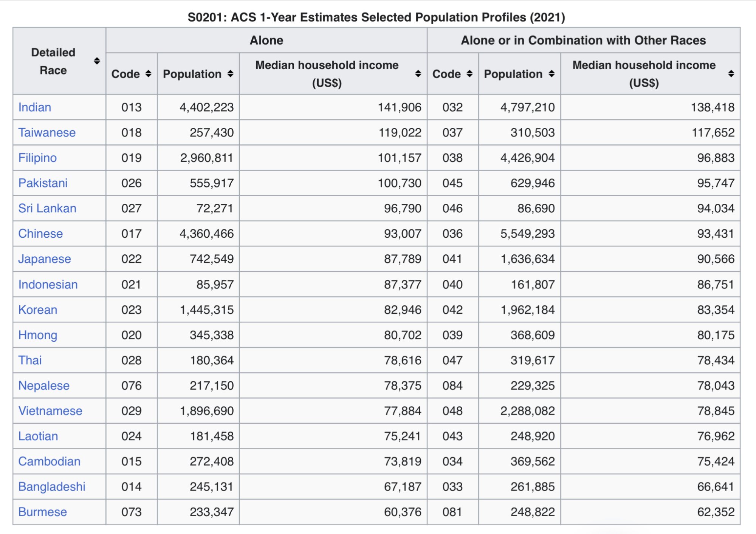756x534 pixels.
Task: Visit the Laotian link
Action: tap(38, 436)
